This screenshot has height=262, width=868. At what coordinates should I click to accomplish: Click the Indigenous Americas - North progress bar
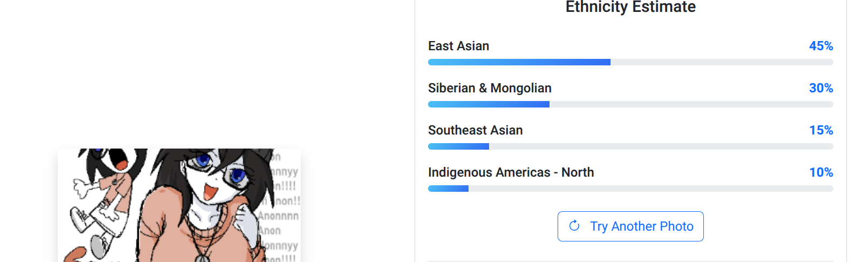(630, 189)
